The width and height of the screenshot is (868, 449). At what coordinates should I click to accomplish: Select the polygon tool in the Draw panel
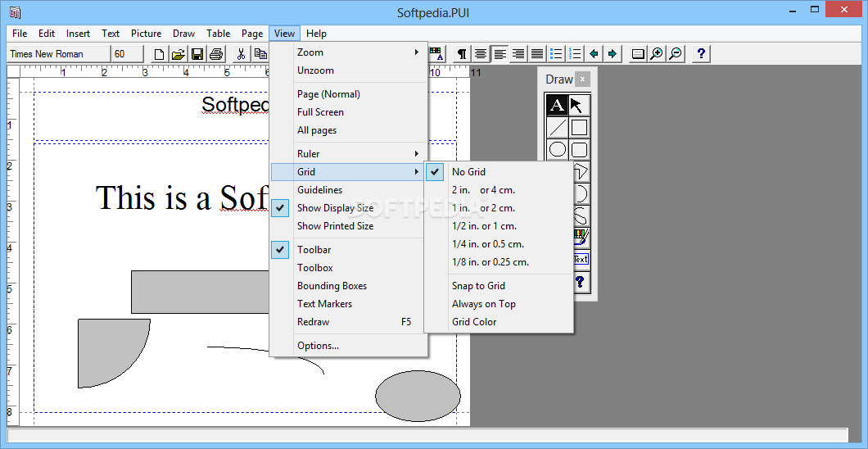click(x=581, y=171)
